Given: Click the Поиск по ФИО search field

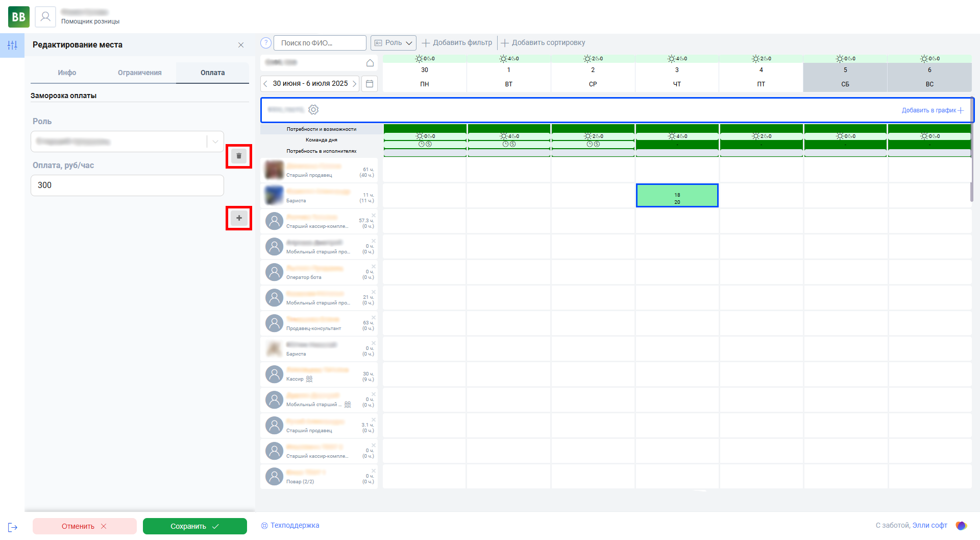Looking at the screenshot, I should [320, 43].
